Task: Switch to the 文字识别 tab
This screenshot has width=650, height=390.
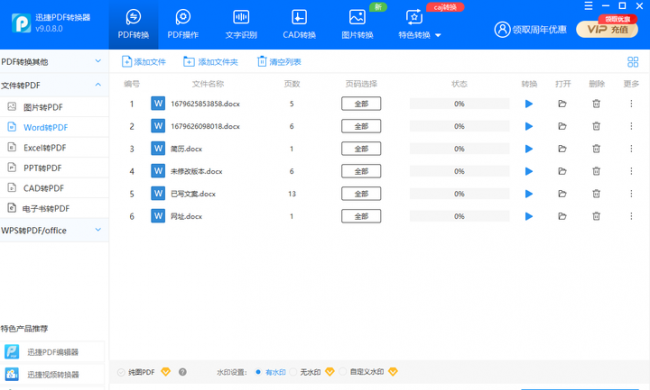Action: point(241,25)
